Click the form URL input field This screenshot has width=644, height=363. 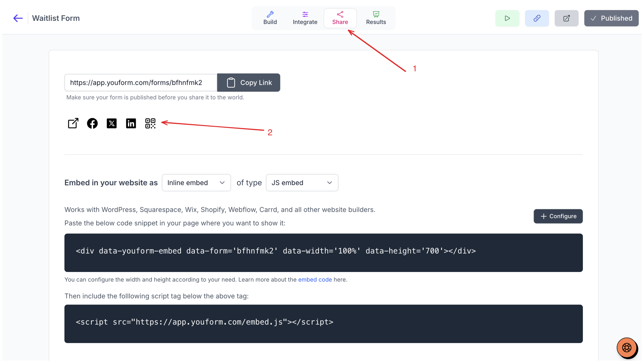click(x=141, y=82)
